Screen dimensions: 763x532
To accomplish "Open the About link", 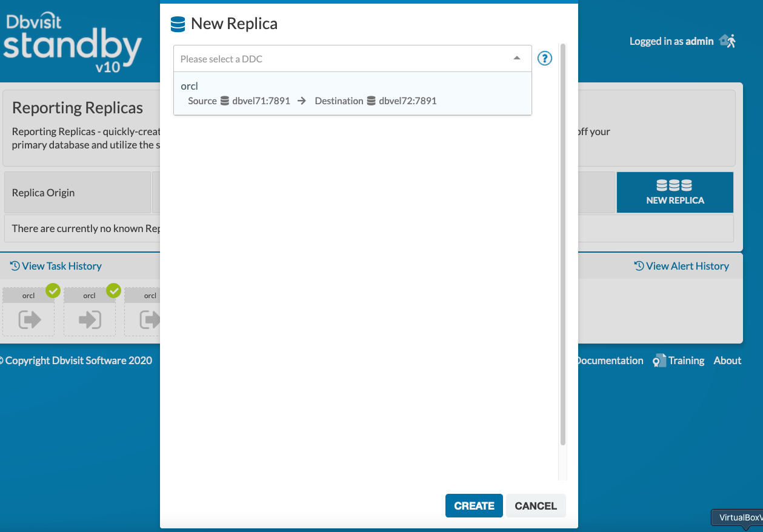I will pyautogui.click(x=727, y=361).
